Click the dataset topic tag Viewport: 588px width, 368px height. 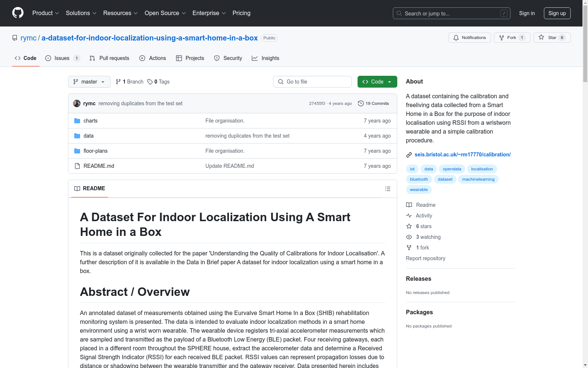point(445,179)
